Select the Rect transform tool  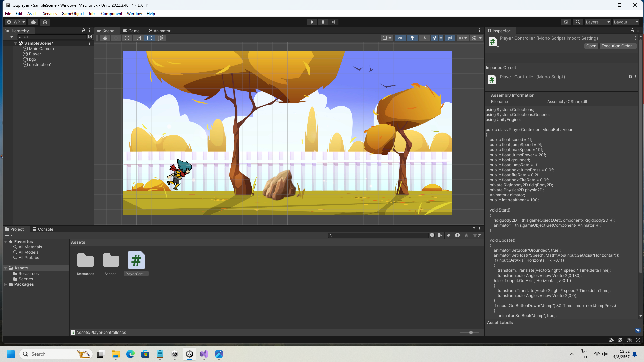click(x=149, y=38)
